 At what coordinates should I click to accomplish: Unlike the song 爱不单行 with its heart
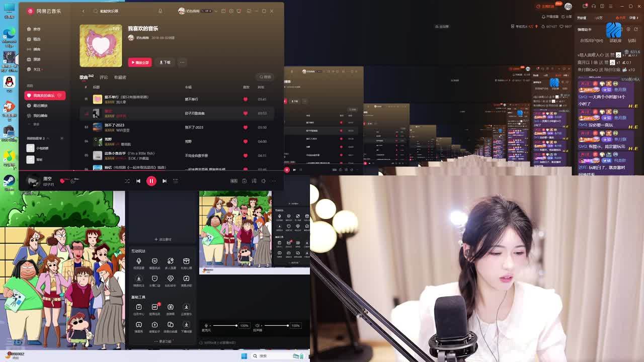click(x=246, y=99)
